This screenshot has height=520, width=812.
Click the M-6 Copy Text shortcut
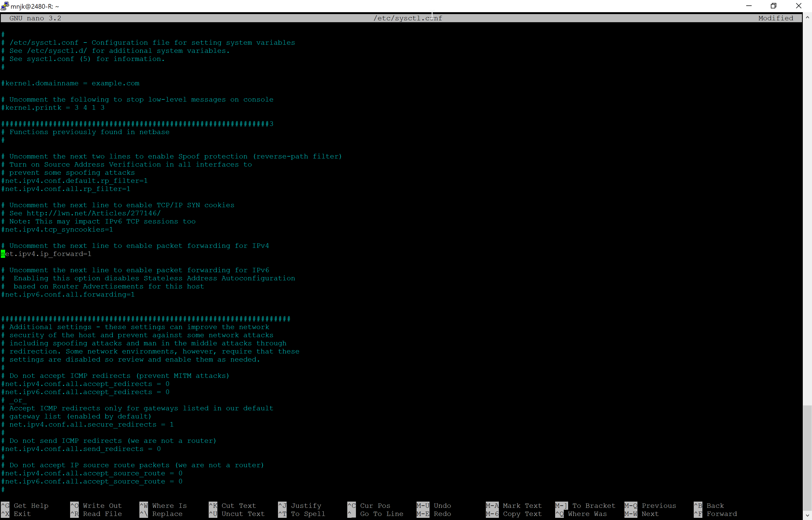514,513
